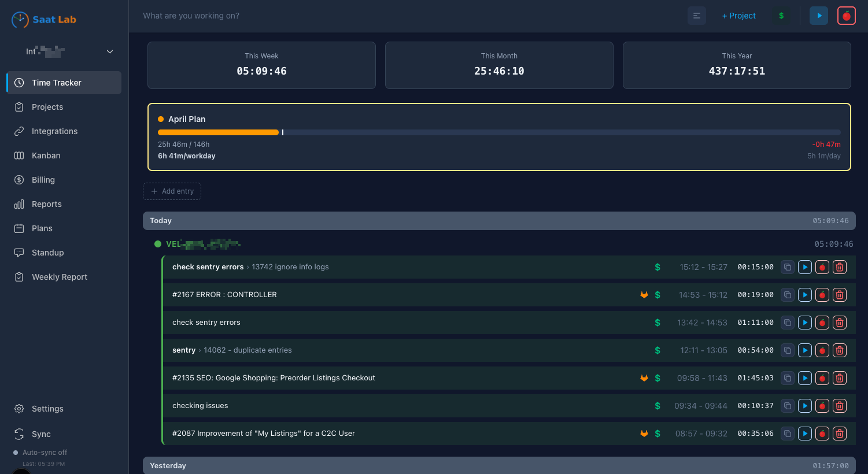Open the Weekly Report page
The width and height of the screenshot is (868, 474).
point(64,277)
